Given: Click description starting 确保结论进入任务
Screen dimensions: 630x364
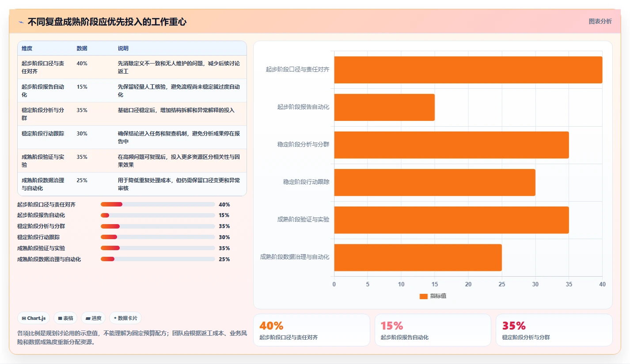Looking at the screenshot, I should pyautogui.click(x=179, y=137).
